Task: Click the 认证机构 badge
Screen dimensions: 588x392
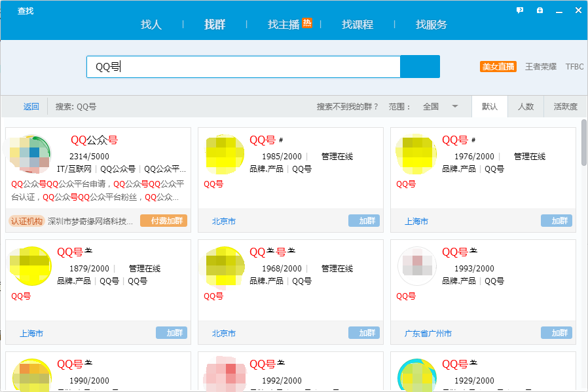Action: pos(27,221)
